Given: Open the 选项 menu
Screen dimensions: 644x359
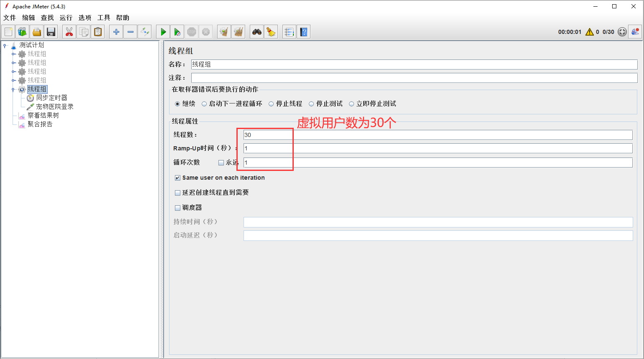Looking at the screenshot, I should (x=85, y=18).
